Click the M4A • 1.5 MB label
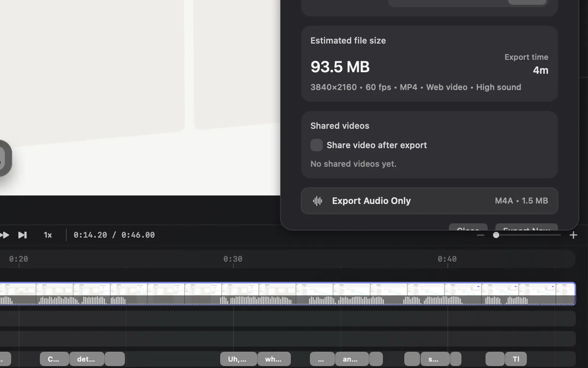Screen dimensions: 588x368 521,201
